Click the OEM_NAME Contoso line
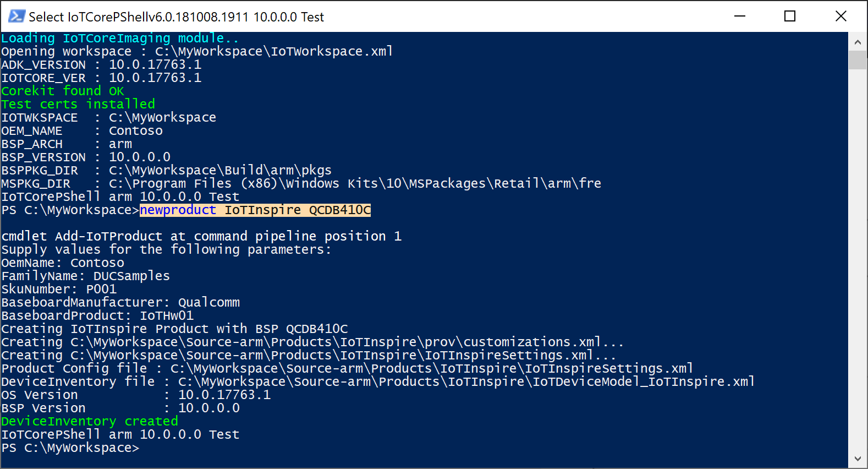Image resolution: width=868 pixels, height=469 pixels. pyautogui.click(x=83, y=130)
